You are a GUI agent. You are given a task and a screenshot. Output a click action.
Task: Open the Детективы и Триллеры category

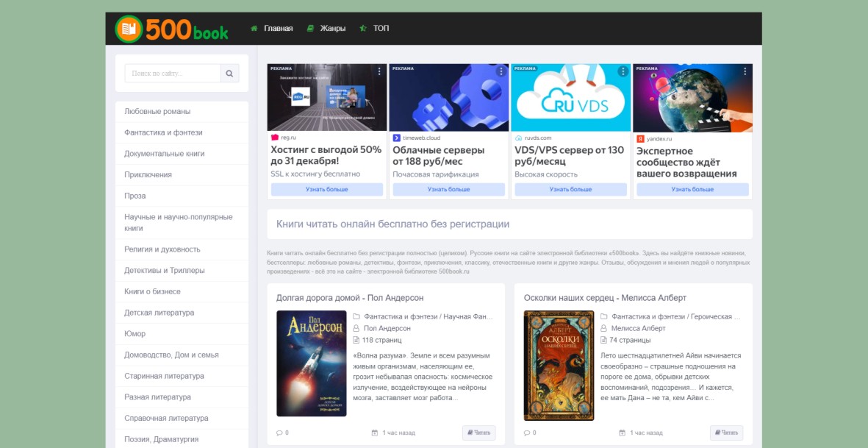(x=165, y=271)
